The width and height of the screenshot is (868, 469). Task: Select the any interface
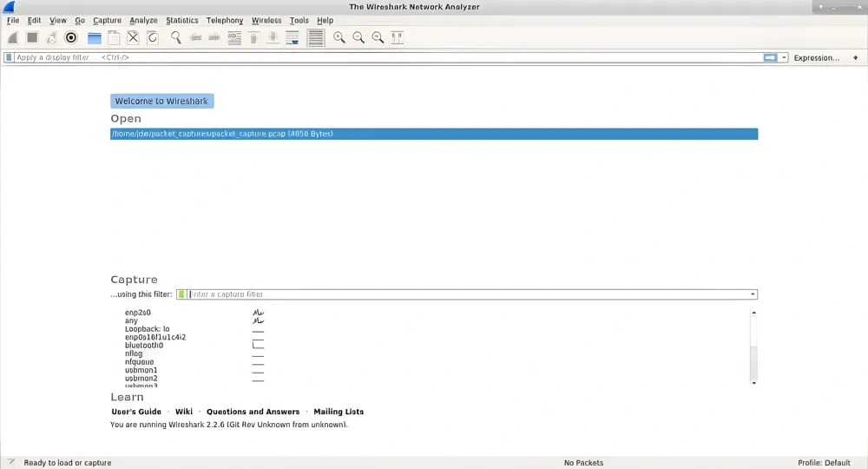(x=131, y=320)
